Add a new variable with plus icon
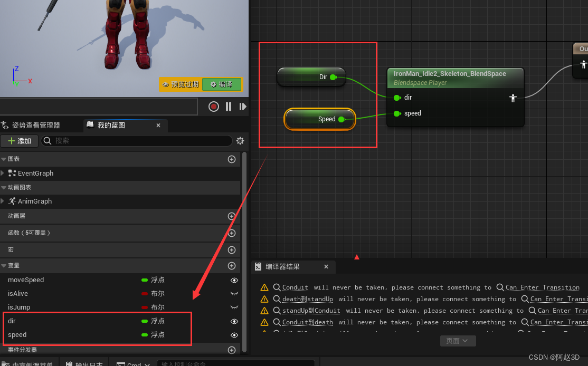This screenshot has width=588, height=366. (232, 266)
